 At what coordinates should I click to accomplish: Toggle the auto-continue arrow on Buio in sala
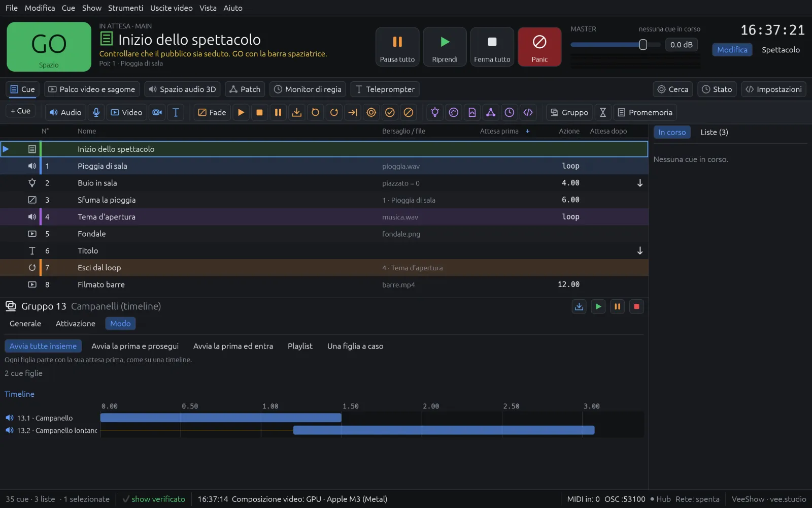click(640, 183)
